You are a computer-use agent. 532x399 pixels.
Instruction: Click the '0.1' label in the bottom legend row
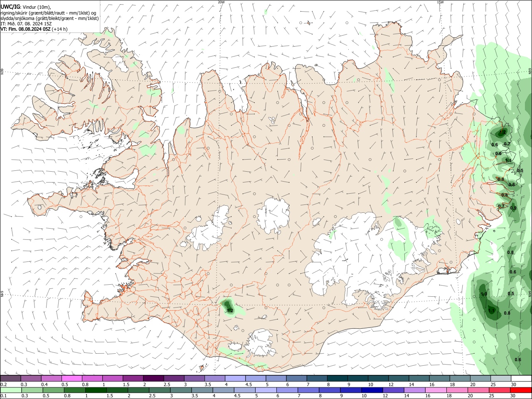click(x=3, y=396)
